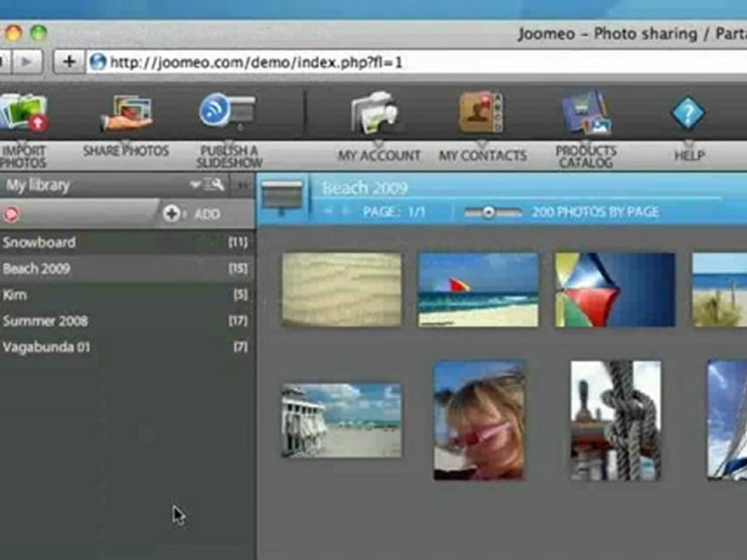Open the Share Photos hand icon
This screenshot has width=747, height=560.
(x=127, y=113)
